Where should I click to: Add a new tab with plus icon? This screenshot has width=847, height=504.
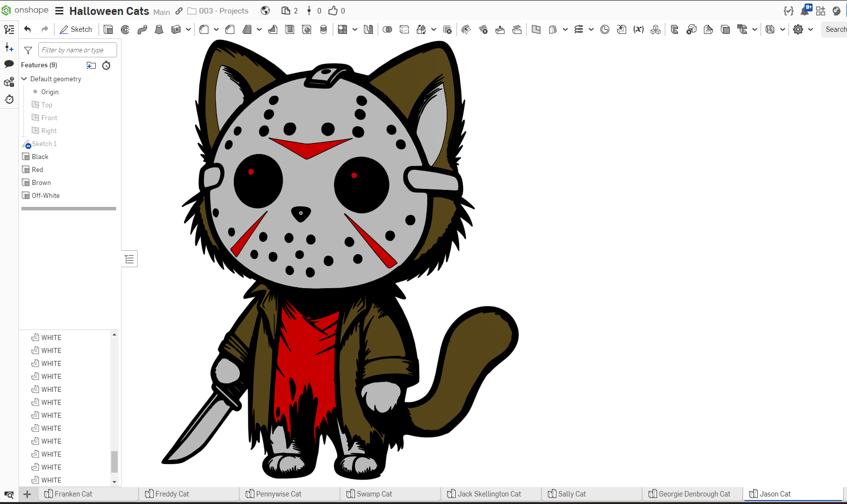pyautogui.click(x=27, y=494)
